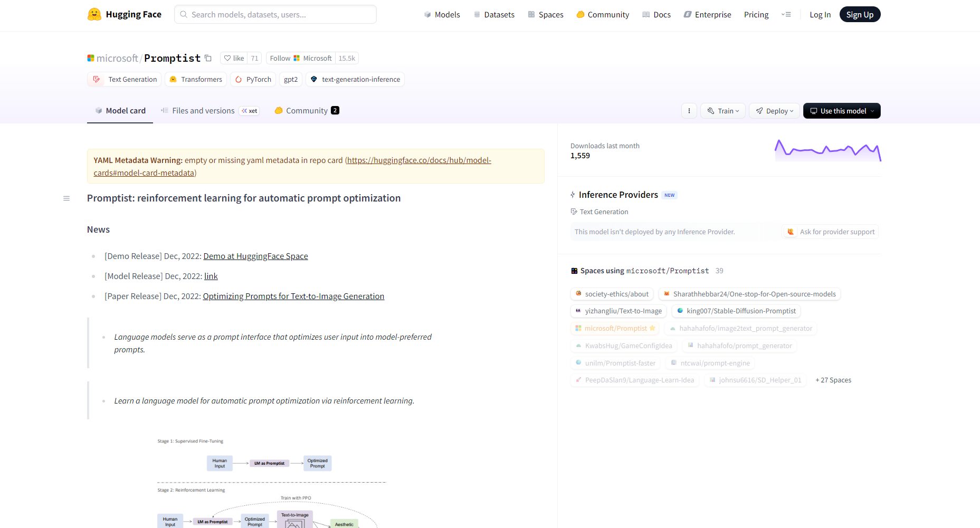Open ntcwai/prompt-engine space
Screen dimensions: 980x528
(x=710, y=363)
